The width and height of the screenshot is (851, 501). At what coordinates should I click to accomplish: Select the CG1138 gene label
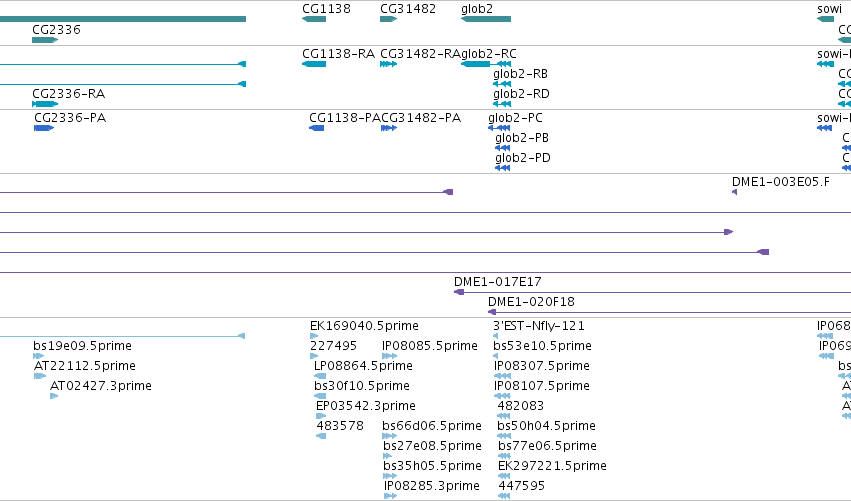click(x=326, y=9)
